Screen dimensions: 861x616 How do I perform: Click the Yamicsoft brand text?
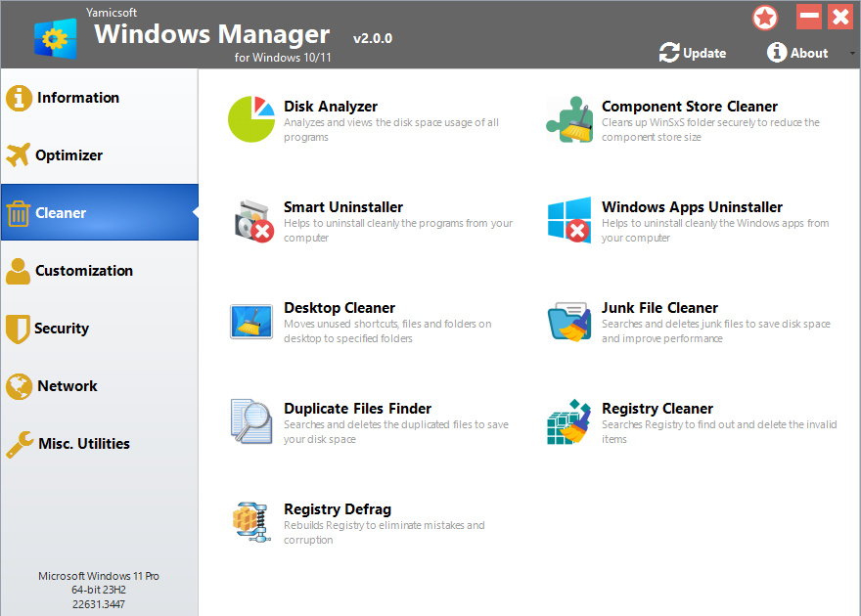111,12
